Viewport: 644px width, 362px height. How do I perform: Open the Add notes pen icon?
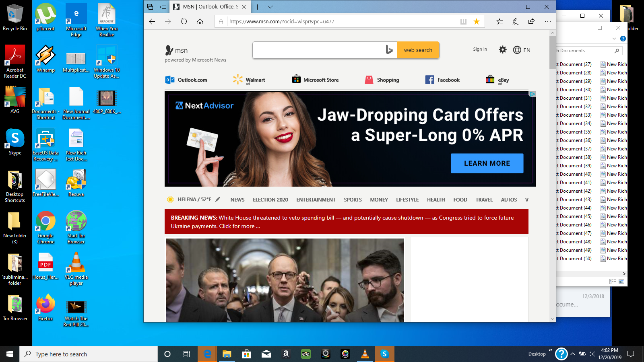pos(516,21)
